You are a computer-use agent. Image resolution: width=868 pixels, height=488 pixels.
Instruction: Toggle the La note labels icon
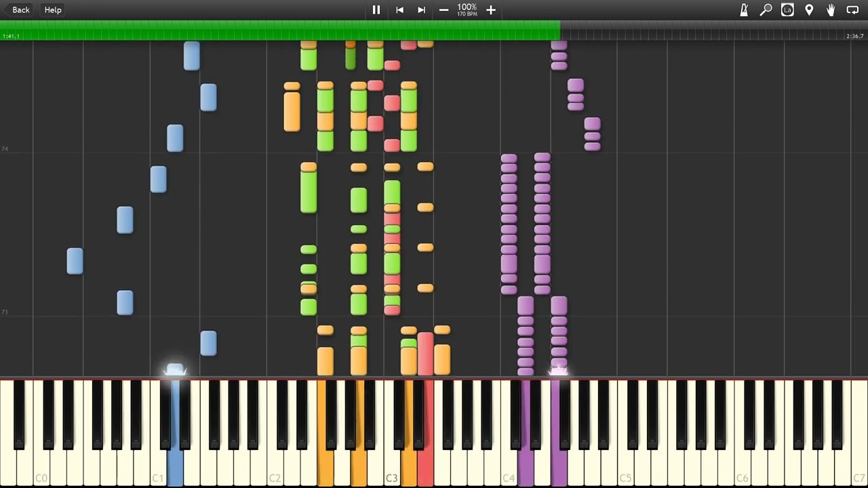tap(787, 9)
